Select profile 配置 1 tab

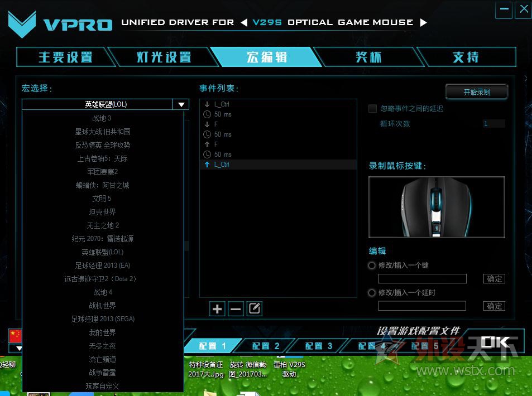[x=212, y=346]
